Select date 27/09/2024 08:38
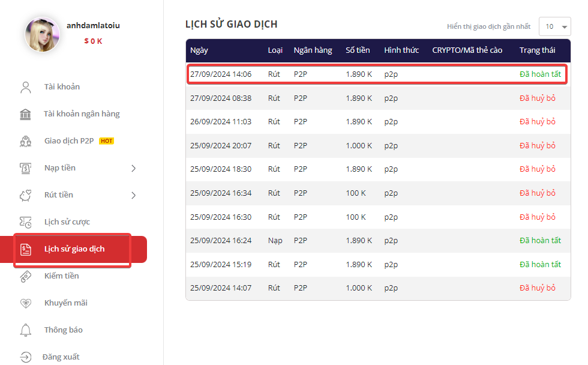Screen dimensions: 588x365 coord(221,98)
